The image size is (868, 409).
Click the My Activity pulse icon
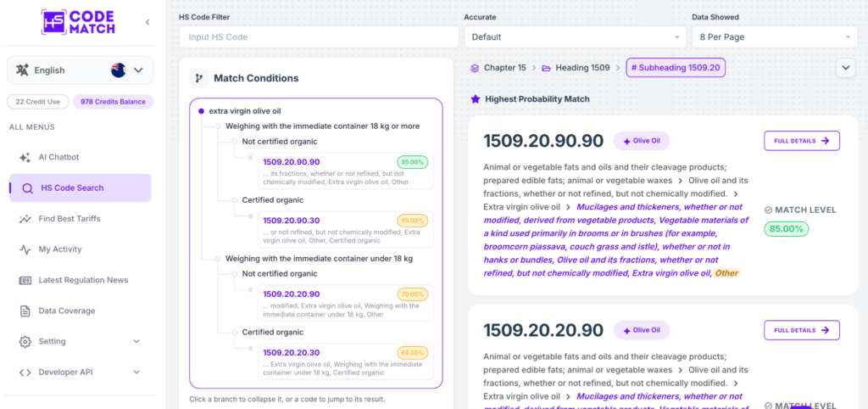point(25,249)
